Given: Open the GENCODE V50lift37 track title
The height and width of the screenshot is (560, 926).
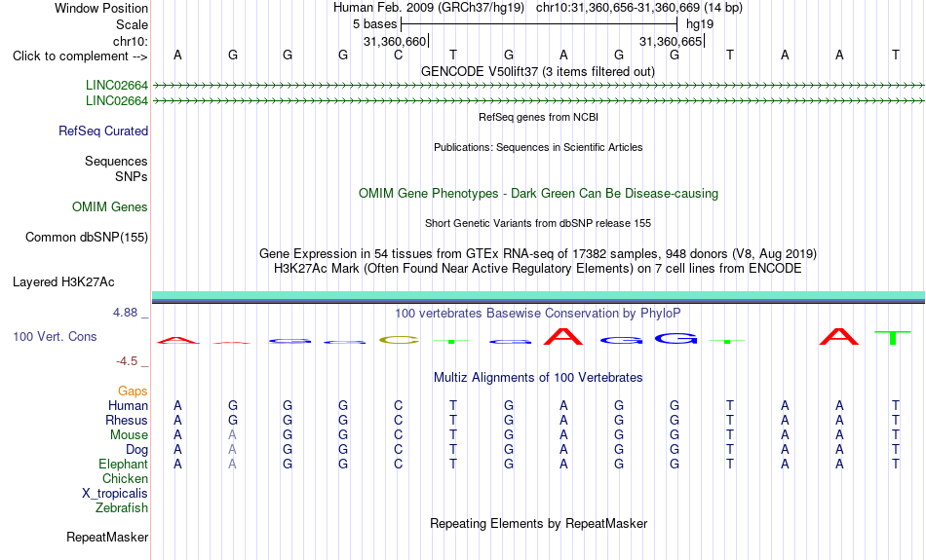Looking at the screenshot, I should [538, 71].
